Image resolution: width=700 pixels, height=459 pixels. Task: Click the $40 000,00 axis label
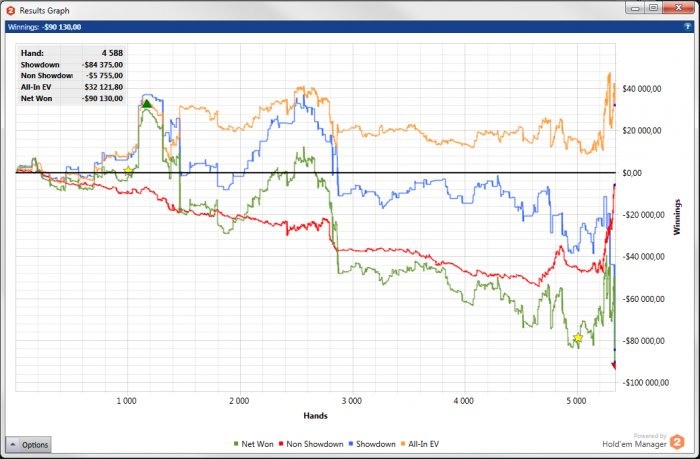pyautogui.click(x=642, y=89)
